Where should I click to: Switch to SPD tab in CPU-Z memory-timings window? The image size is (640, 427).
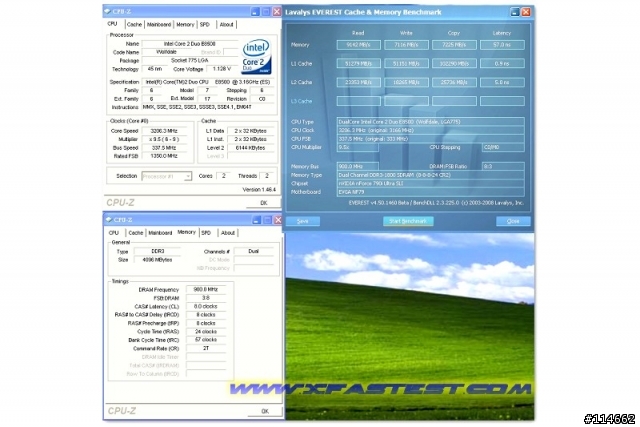click(206, 233)
